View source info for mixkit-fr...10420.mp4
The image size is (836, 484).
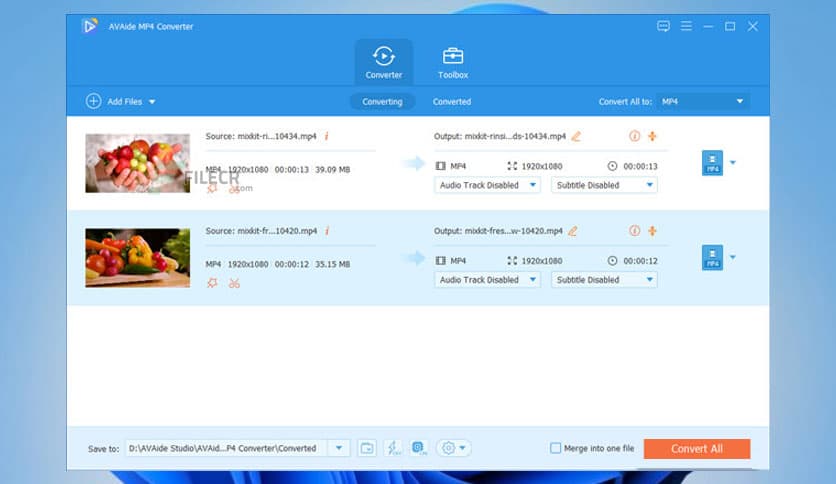(327, 231)
